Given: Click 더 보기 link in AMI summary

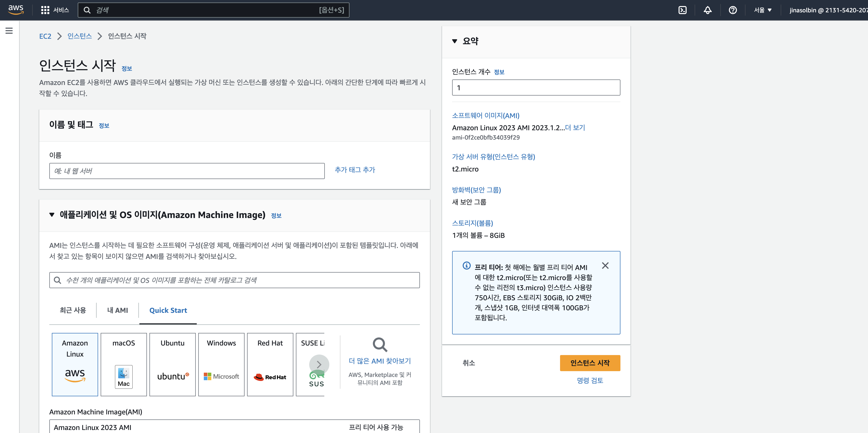Looking at the screenshot, I should [575, 127].
